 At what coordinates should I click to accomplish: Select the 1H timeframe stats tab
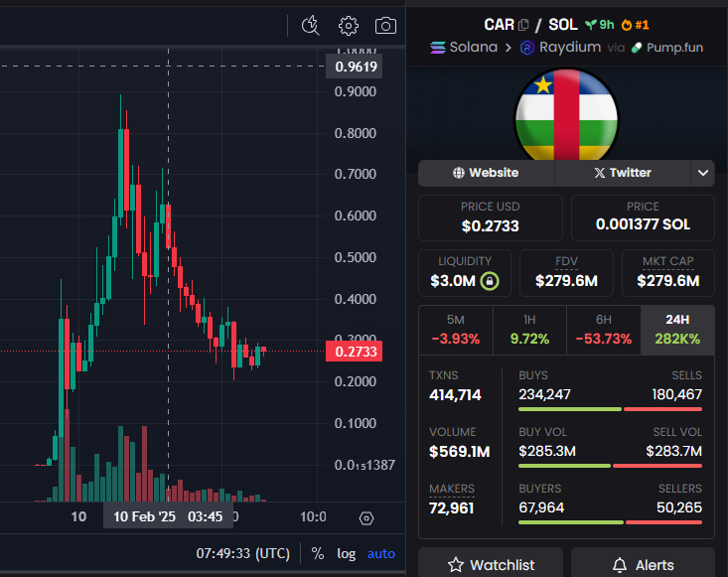(x=528, y=329)
